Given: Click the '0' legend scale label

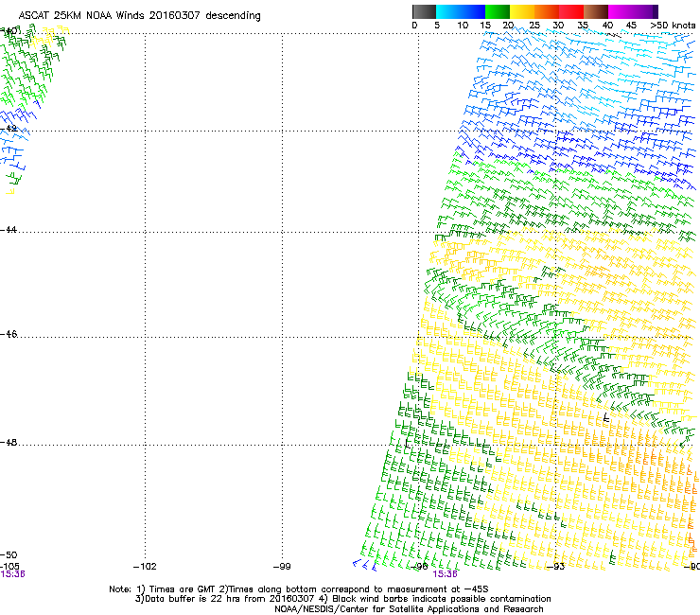Looking at the screenshot, I should click(x=414, y=26).
